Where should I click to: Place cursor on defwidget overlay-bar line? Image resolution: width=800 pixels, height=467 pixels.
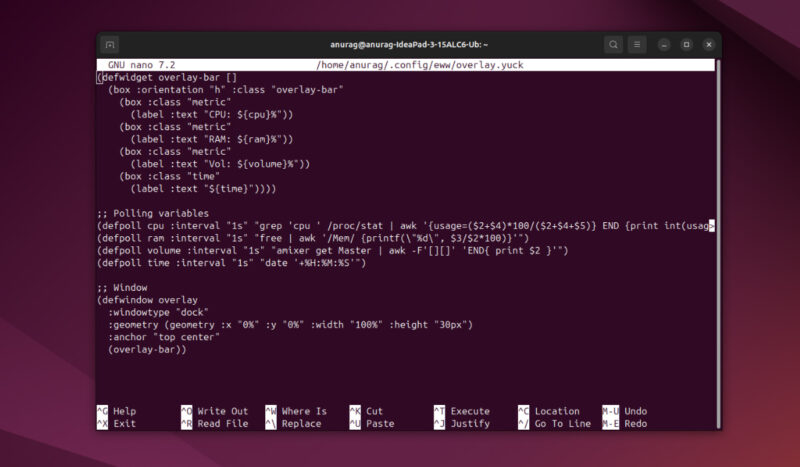[x=167, y=78]
